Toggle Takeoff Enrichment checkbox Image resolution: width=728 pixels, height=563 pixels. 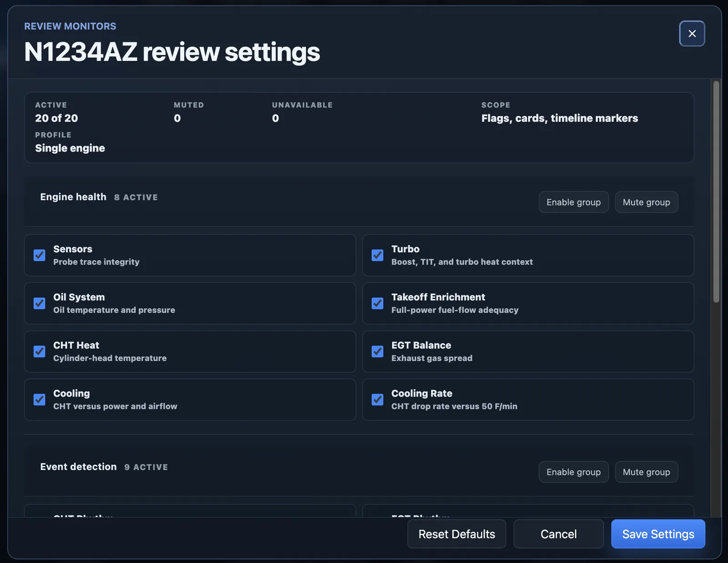click(x=377, y=303)
